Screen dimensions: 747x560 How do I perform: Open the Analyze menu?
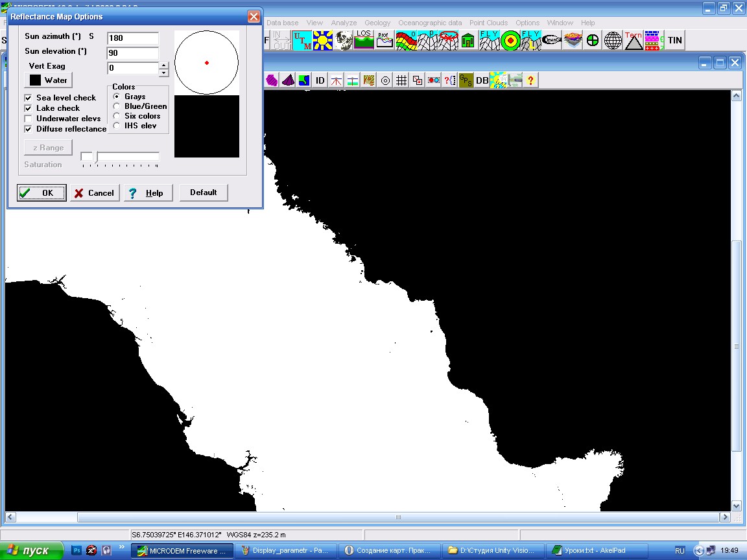pos(344,23)
